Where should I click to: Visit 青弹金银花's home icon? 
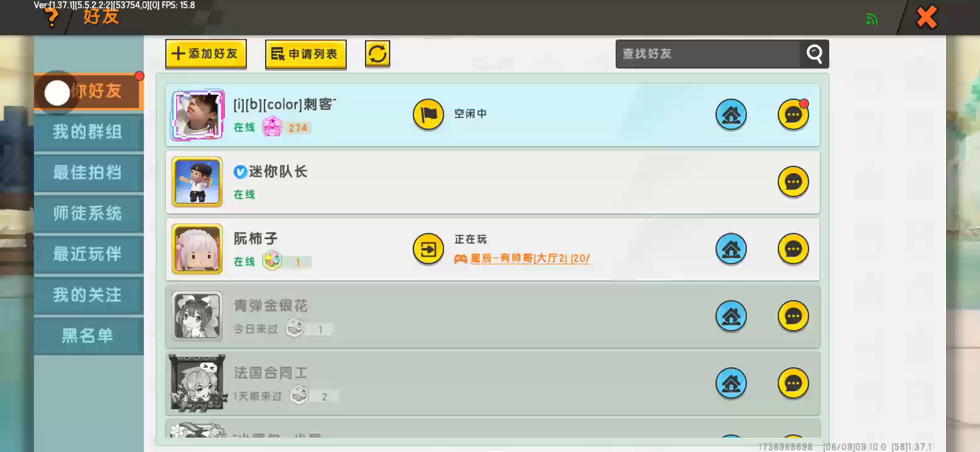(x=731, y=316)
